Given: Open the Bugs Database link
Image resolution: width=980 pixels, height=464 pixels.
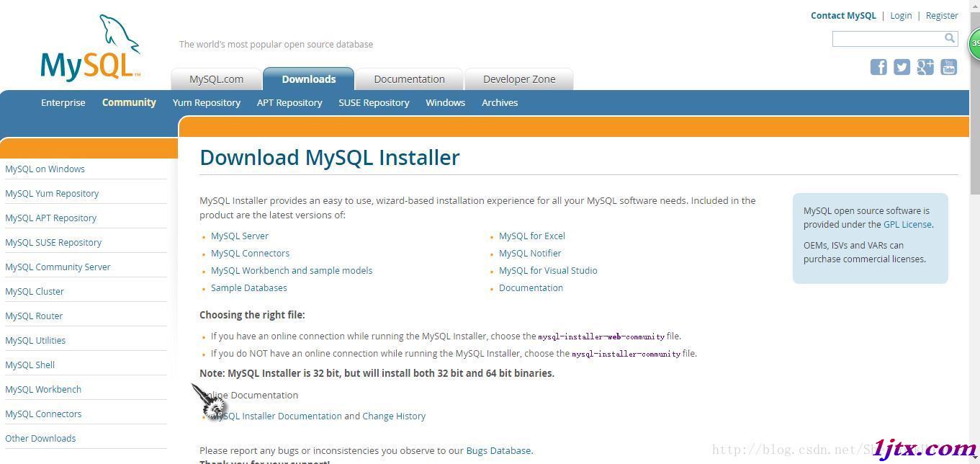Looking at the screenshot, I should pos(498,450).
